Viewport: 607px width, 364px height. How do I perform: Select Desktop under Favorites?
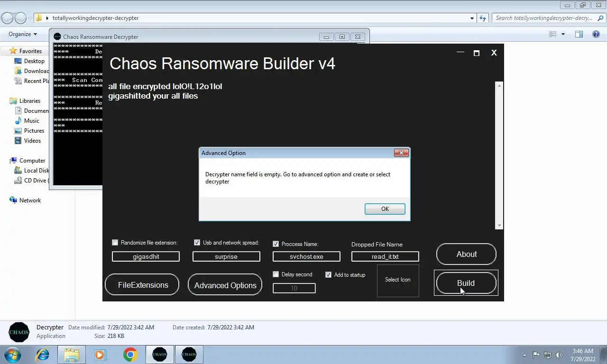pos(34,61)
